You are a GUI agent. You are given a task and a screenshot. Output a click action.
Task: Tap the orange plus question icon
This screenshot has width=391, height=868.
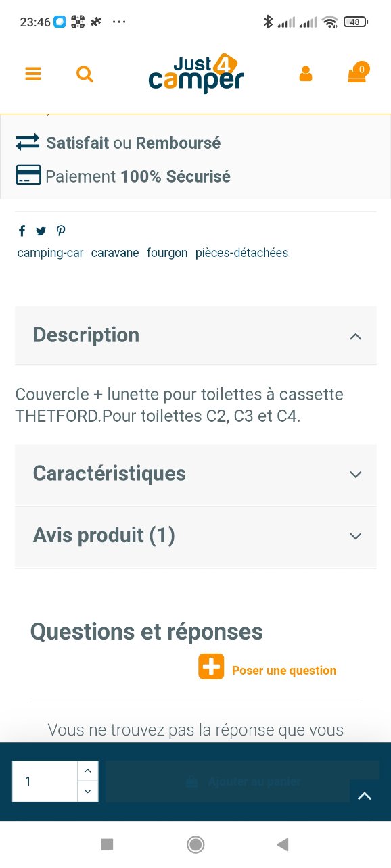(211, 667)
